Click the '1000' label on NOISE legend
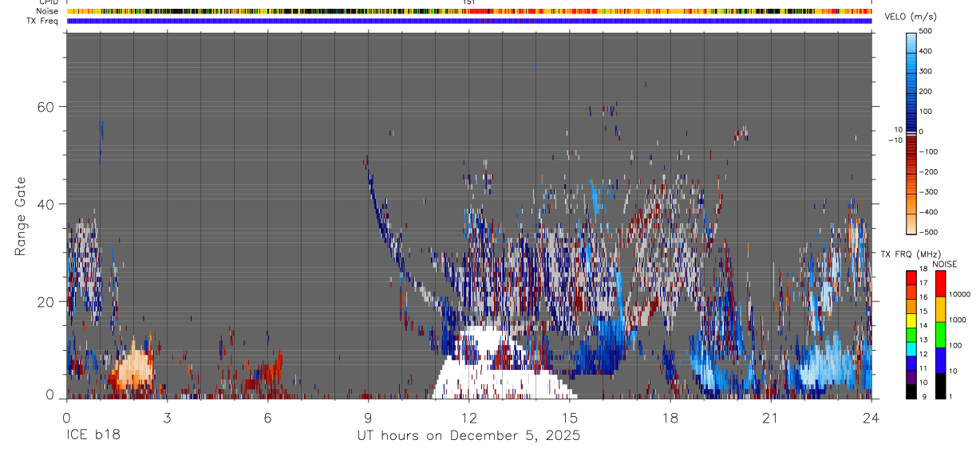 [x=958, y=320]
